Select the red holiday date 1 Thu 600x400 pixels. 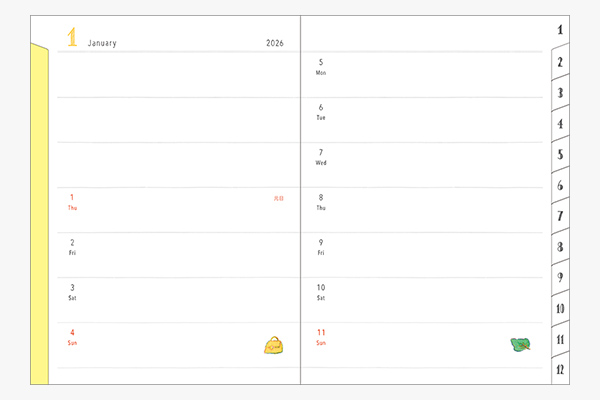point(71,201)
